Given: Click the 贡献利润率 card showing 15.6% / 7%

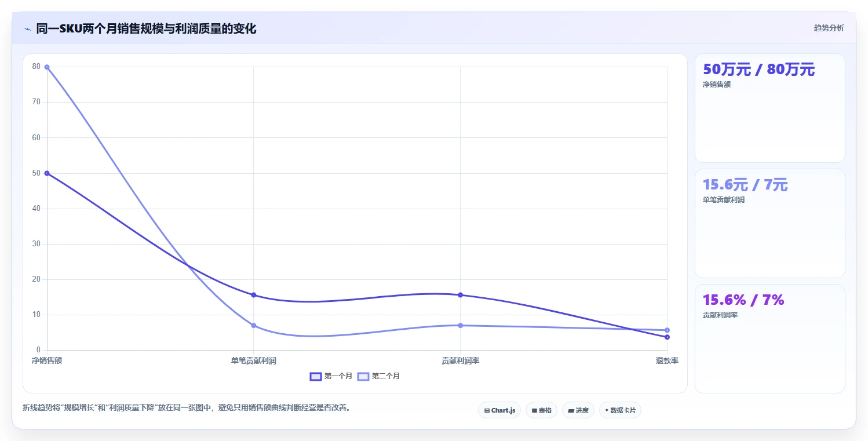Looking at the screenshot, I should click(x=769, y=338).
